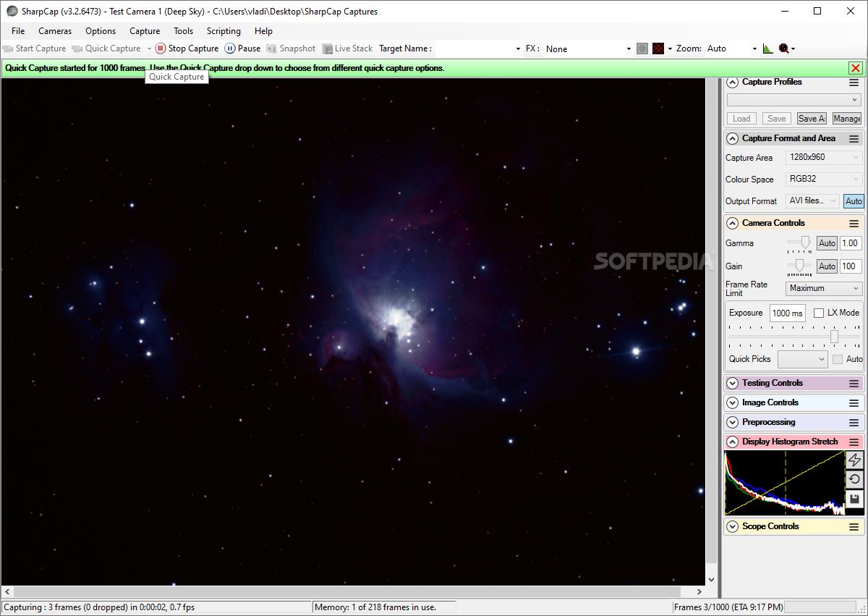This screenshot has width=868, height=616.
Task: Collapse the Camera Controls section
Action: pyautogui.click(x=732, y=224)
